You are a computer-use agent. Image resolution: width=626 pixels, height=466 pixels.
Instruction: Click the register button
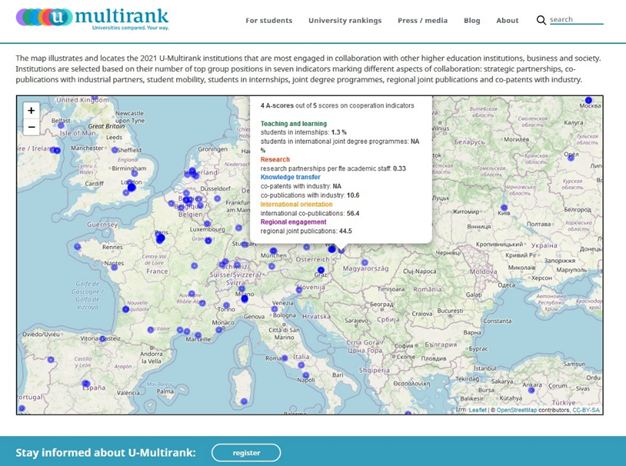pyautogui.click(x=246, y=453)
